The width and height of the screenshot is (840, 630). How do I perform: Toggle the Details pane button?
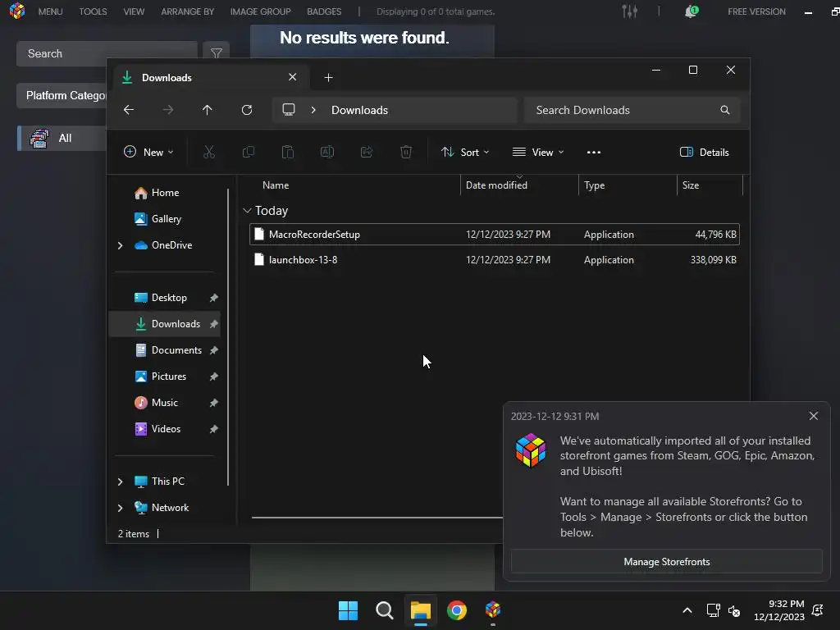pyautogui.click(x=705, y=152)
